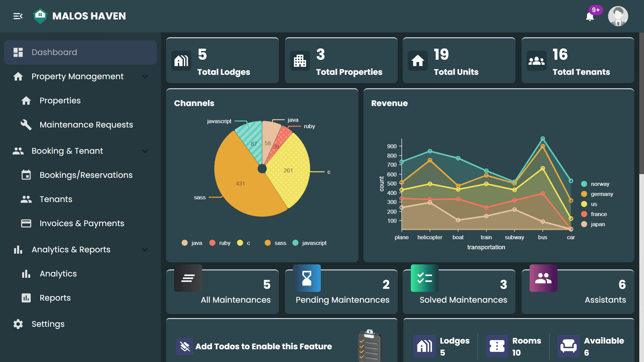This screenshot has height=362, width=644.
Task: Open the Reports page
Action: point(80,298)
